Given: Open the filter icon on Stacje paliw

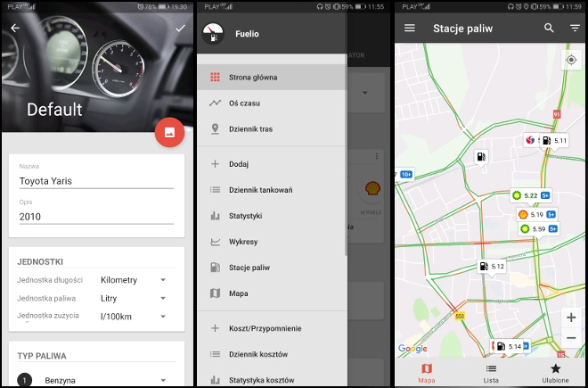Looking at the screenshot, I should 575,29.
